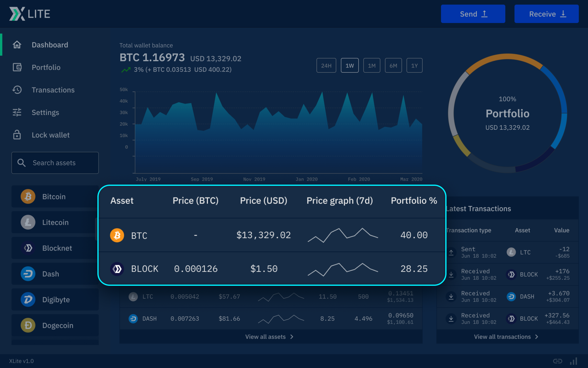Click the Dogecoin coin icon in asset list
The height and width of the screenshot is (368, 588).
click(28, 325)
